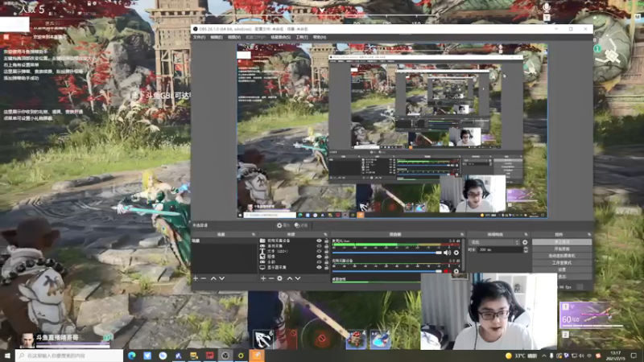The height and width of the screenshot is (362, 644).
Task: Click the Windows taskbar search box
Action: [x=69, y=356]
